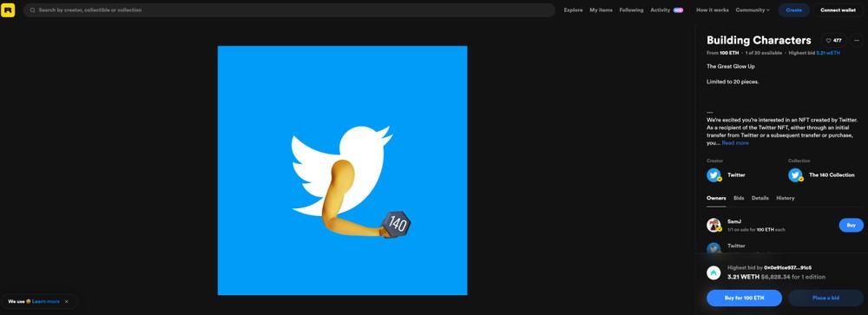This screenshot has height=315, width=868.
Task: Open The 140 Collection avatar
Action: pyautogui.click(x=795, y=175)
